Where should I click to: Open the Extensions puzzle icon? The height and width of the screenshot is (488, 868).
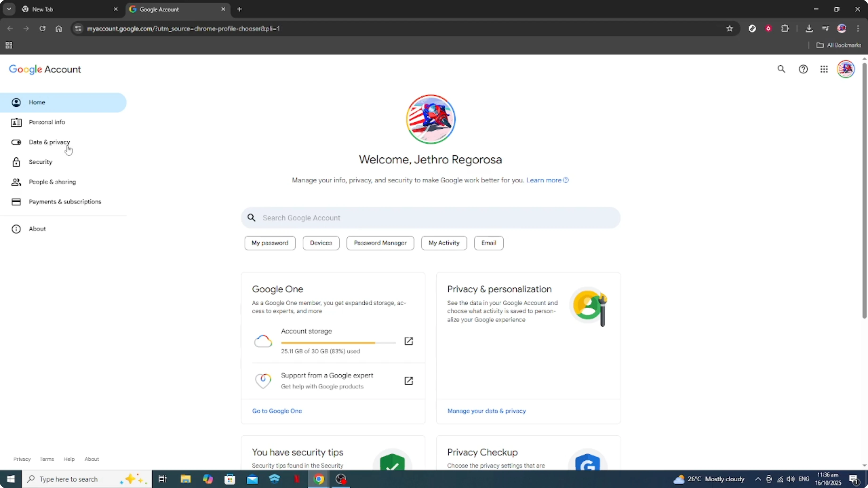point(785,29)
